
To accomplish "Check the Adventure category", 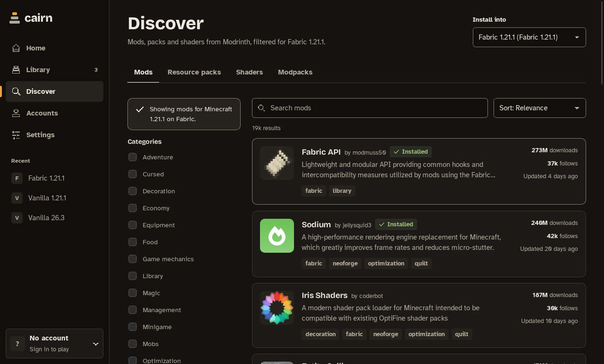I will point(133,157).
